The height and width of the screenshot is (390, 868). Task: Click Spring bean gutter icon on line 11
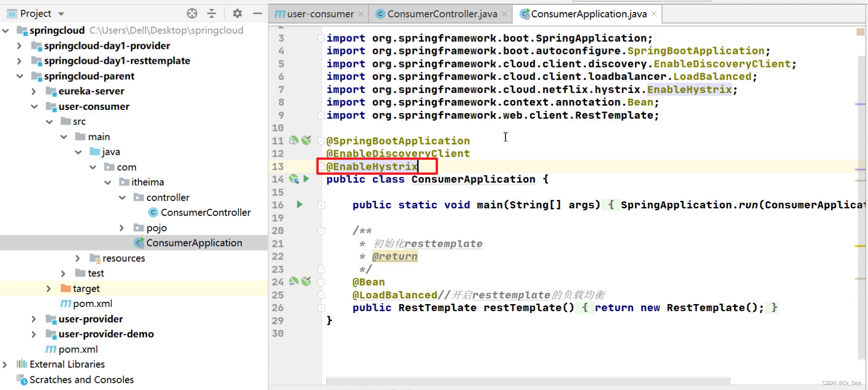(x=294, y=140)
